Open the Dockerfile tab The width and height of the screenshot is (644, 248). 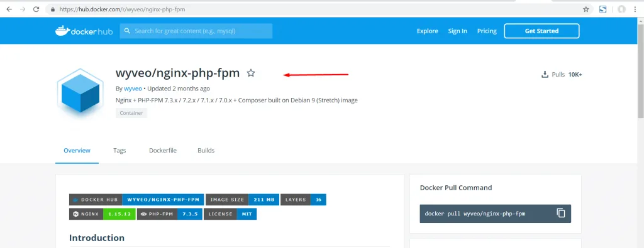click(x=163, y=151)
